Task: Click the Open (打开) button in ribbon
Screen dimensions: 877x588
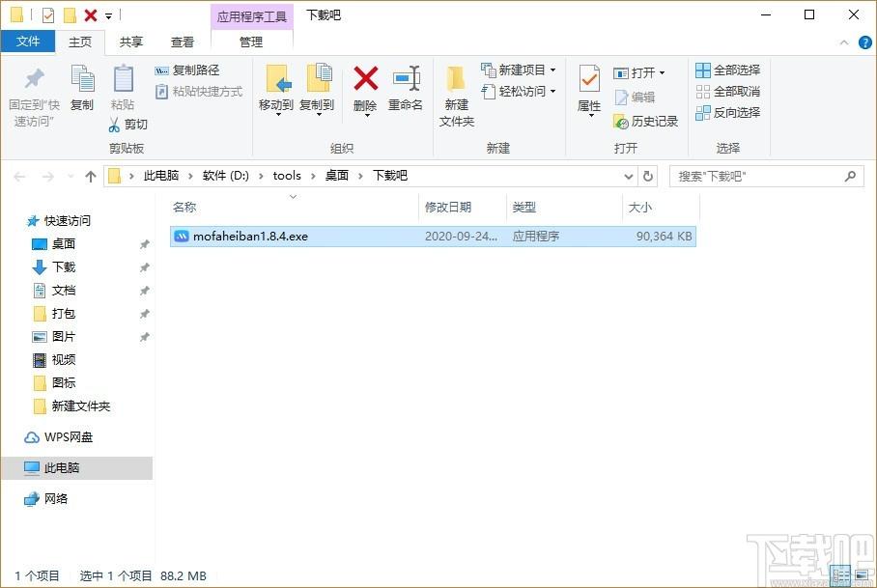Action: [639, 73]
